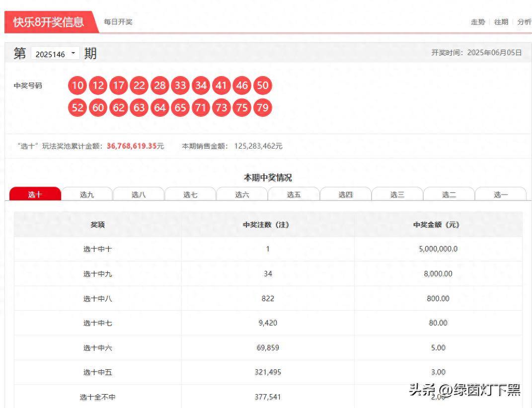Click the 分析 link at top right

click(x=524, y=22)
